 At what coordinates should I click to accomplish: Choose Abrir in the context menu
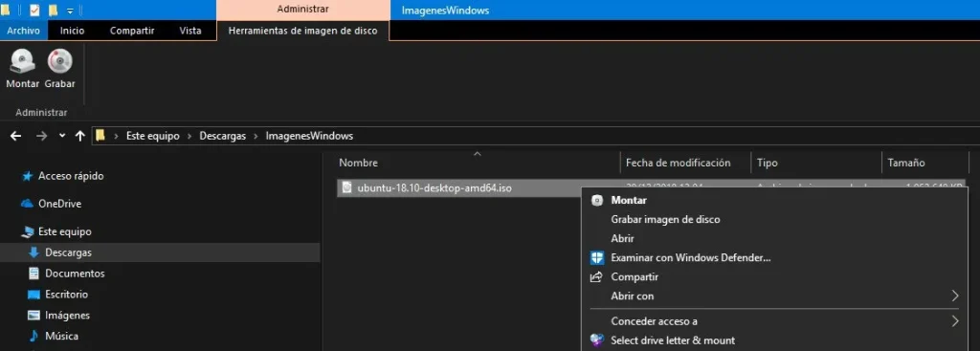pyautogui.click(x=622, y=238)
